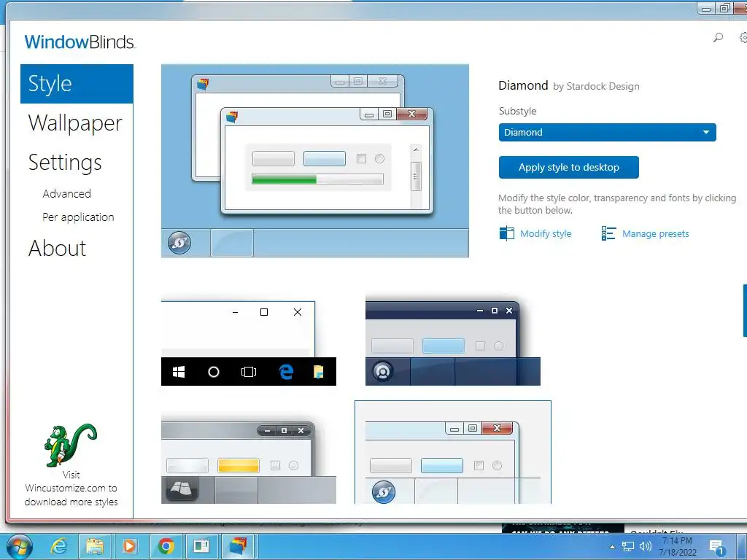This screenshot has height=560, width=747.
Task: Click the Windows flag button in gray thumbnail
Action: pyautogui.click(x=181, y=488)
